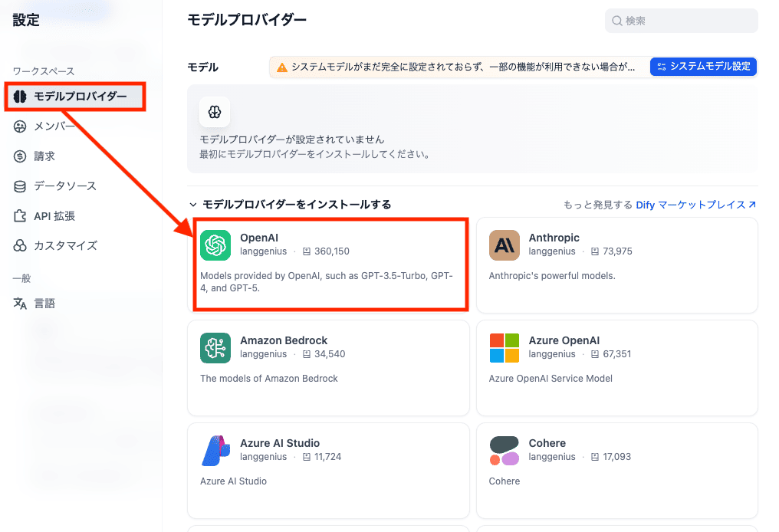Click "The models of Amazon Bedrock" text
Screen dimensions: 779x532
coord(269,379)
